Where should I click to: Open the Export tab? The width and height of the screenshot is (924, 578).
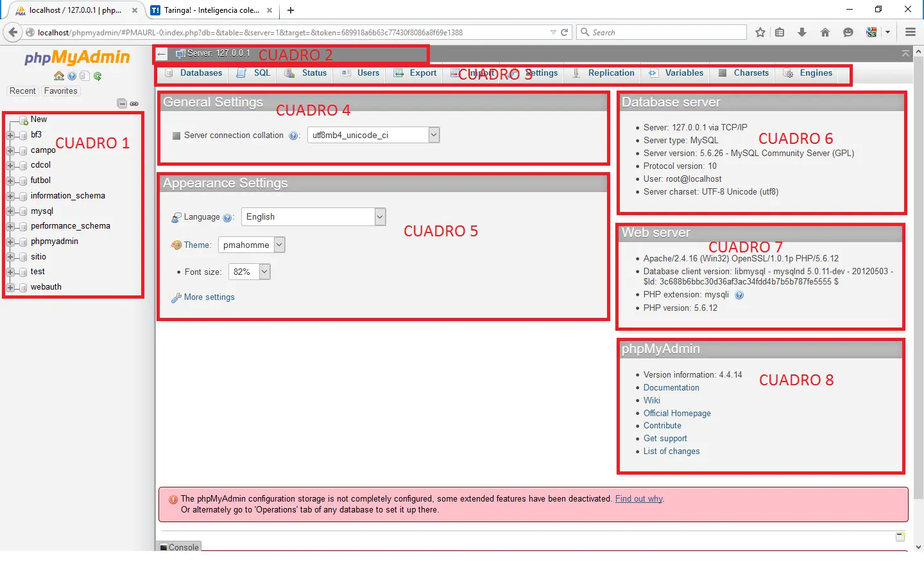click(415, 73)
